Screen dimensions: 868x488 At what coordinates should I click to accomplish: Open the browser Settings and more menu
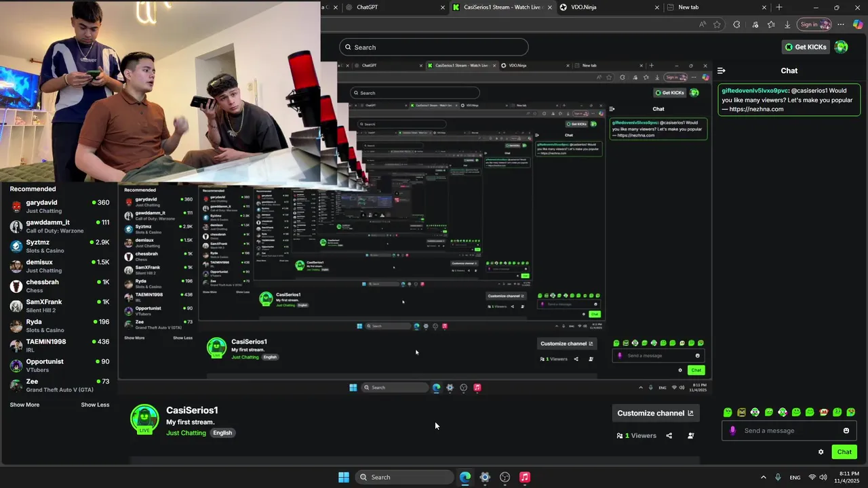click(841, 24)
